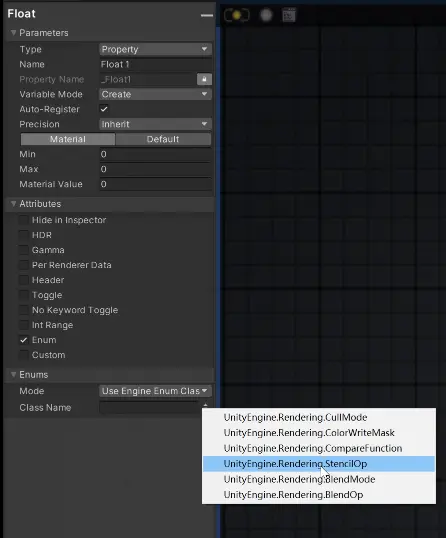The image size is (446, 538).
Task: Enable Hide in Inspector attribute
Action: 24,220
